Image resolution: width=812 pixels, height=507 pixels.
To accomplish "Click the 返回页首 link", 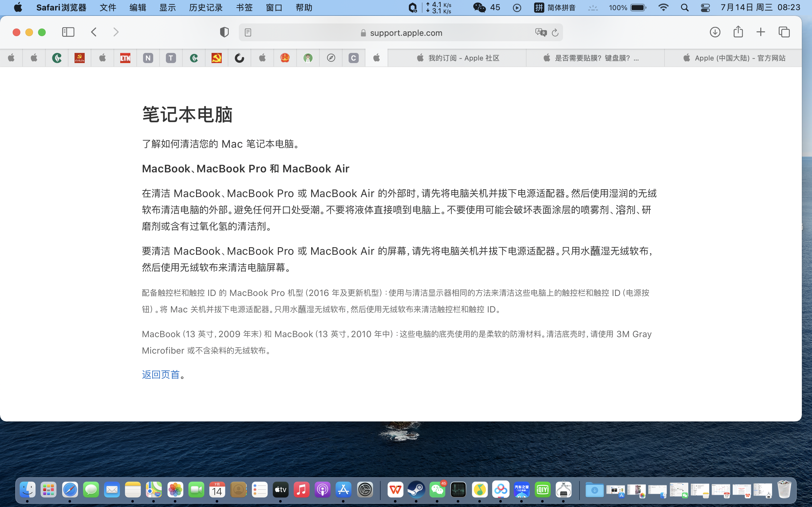I will pos(161,375).
